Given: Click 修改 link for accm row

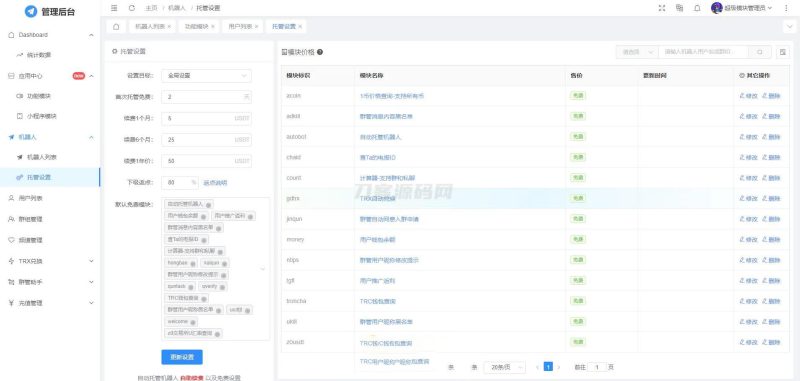Looking at the screenshot, I should pyautogui.click(x=748, y=96).
